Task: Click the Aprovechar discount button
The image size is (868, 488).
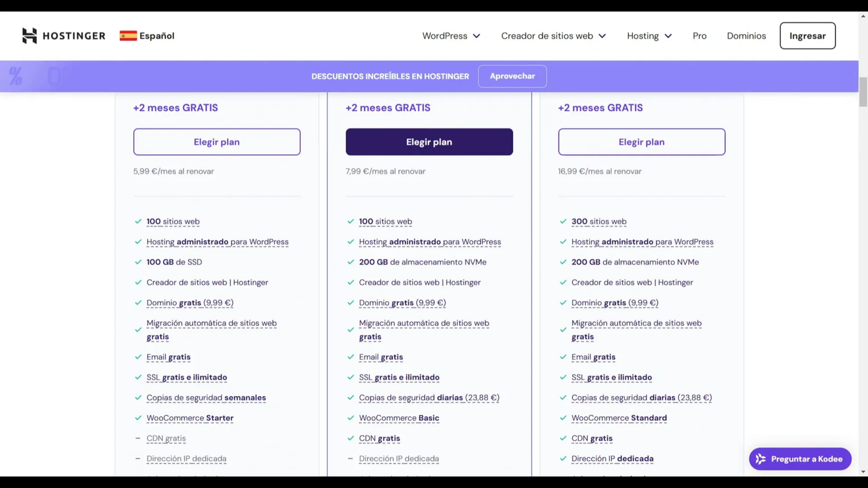Action: tap(512, 76)
